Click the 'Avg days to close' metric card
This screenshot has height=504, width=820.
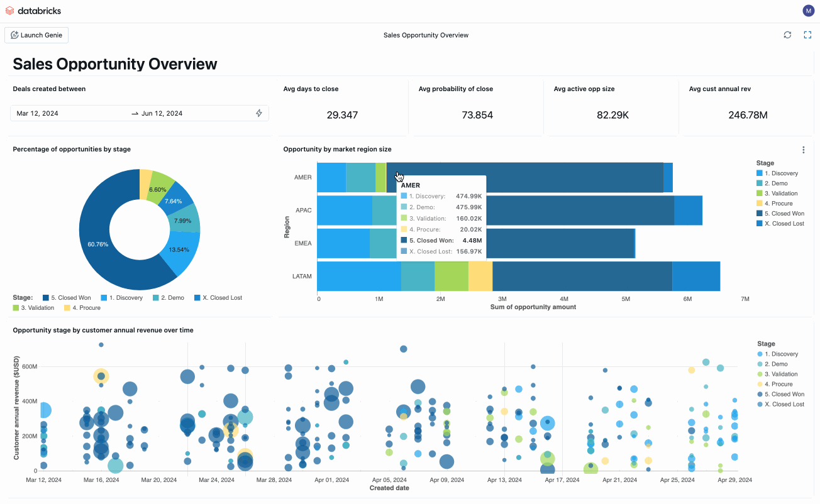click(342, 107)
